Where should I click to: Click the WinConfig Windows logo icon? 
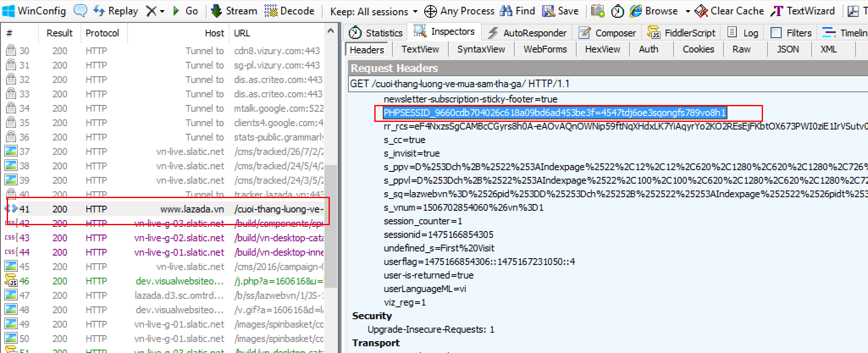click(x=8, y=11)
